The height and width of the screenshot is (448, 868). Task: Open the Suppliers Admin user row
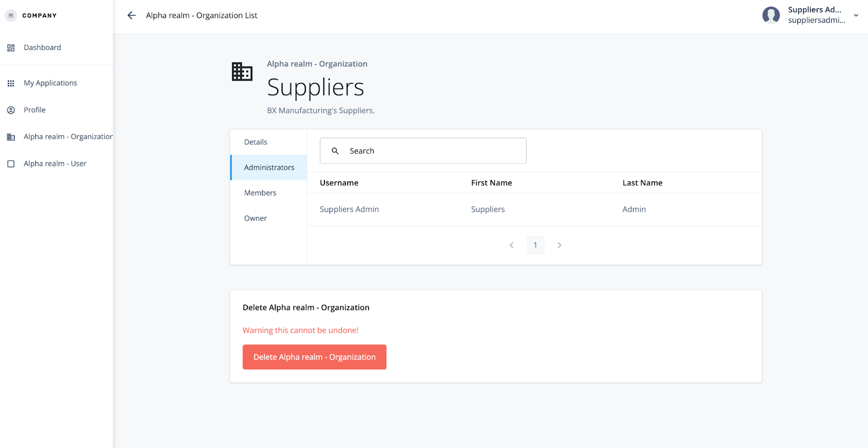tap(349, 210)
